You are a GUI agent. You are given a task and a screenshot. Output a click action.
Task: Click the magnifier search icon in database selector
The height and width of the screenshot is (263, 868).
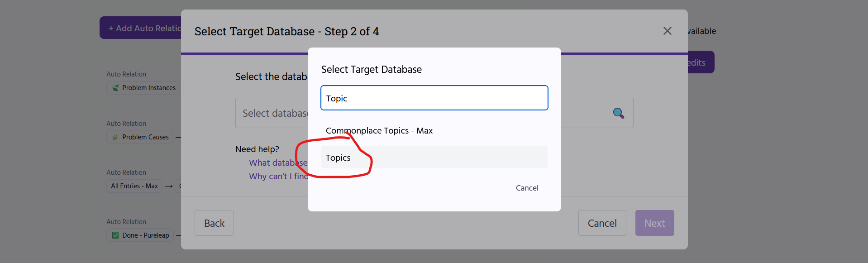click(x=618, y=113)
